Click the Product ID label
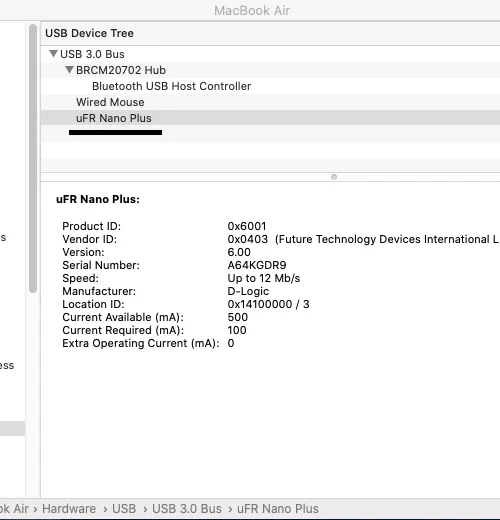This screenshot has height=520, width=500. pyautogui.click(x=91, y=226)
